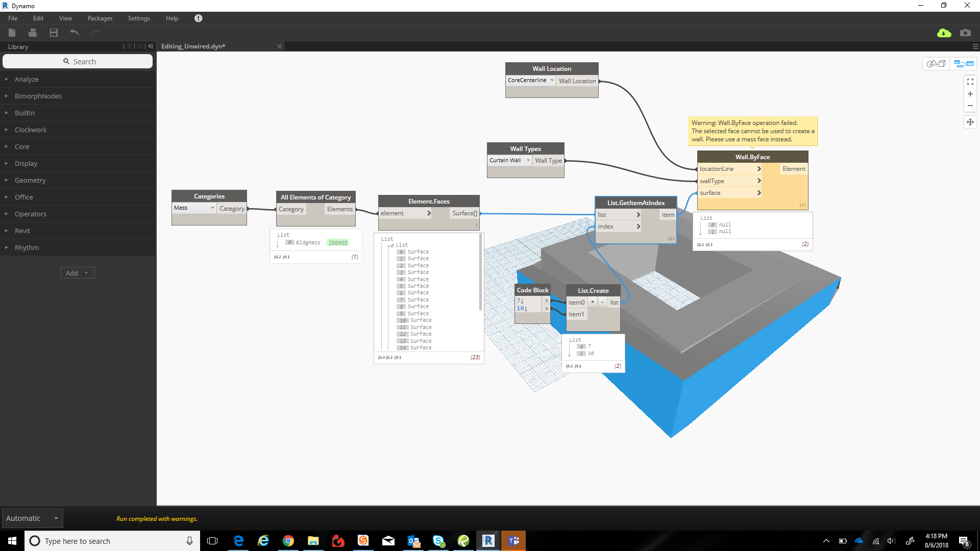Zoom in with the plus icon

tap(970, 94)
